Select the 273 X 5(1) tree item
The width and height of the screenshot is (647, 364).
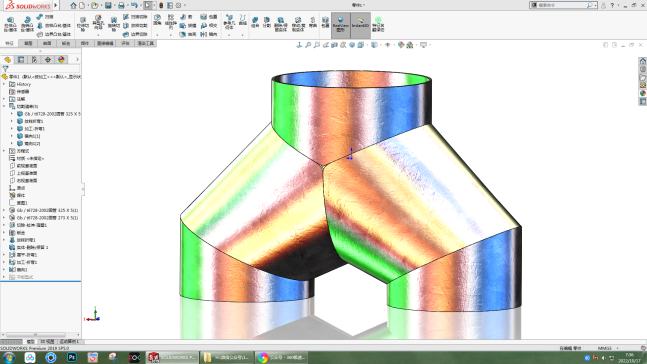click(47, 218)
